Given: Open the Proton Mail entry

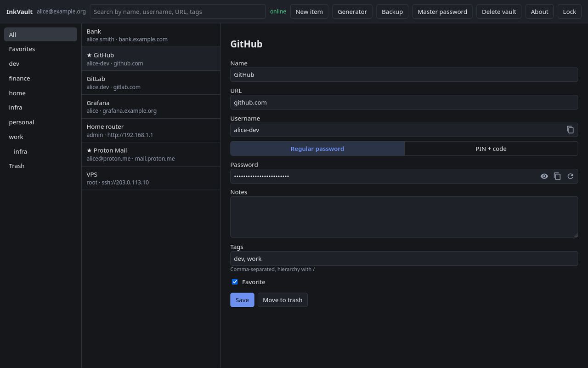Looking at the screenshot, I should (x=151, y=154).
